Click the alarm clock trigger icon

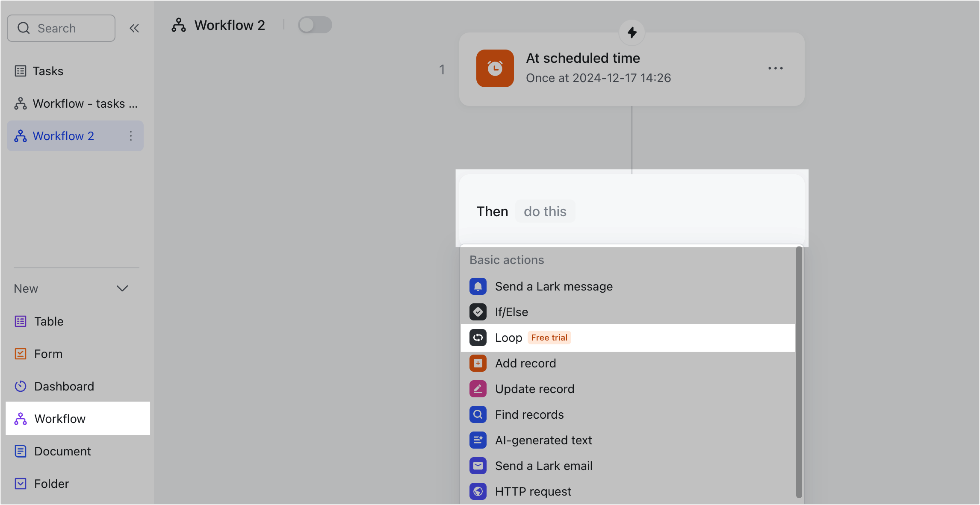tap(495, 68)
